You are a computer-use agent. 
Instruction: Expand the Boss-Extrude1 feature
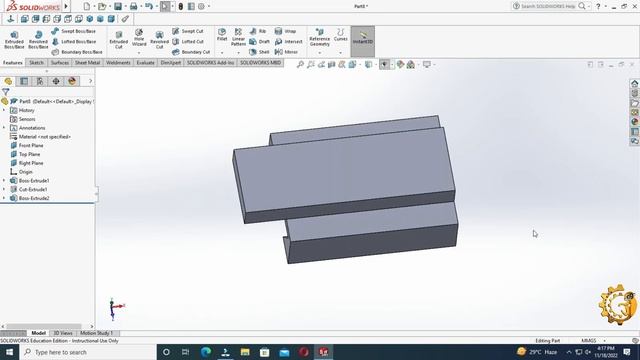coord(4,180)
